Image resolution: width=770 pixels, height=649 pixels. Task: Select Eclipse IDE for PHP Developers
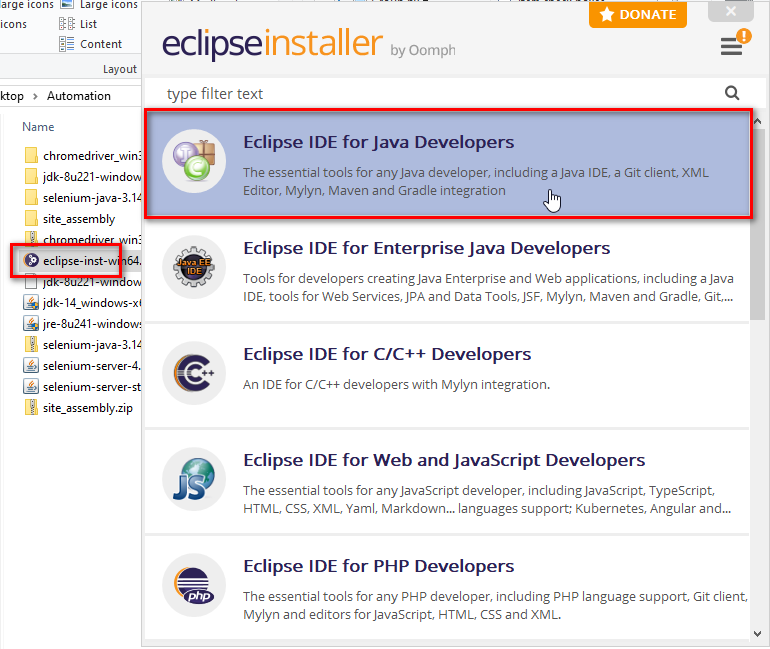(x=447, y=588)
